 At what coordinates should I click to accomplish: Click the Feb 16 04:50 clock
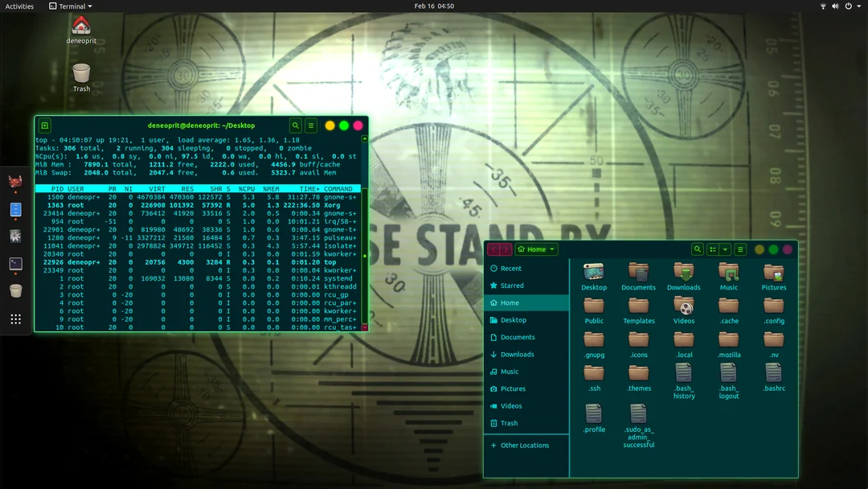(434, 6)
